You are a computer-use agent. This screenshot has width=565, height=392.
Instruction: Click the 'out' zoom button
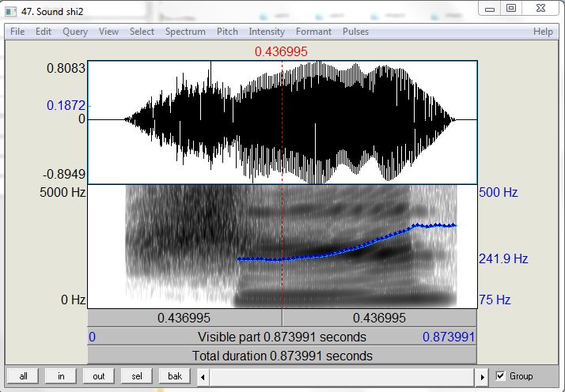pos(99,376)
